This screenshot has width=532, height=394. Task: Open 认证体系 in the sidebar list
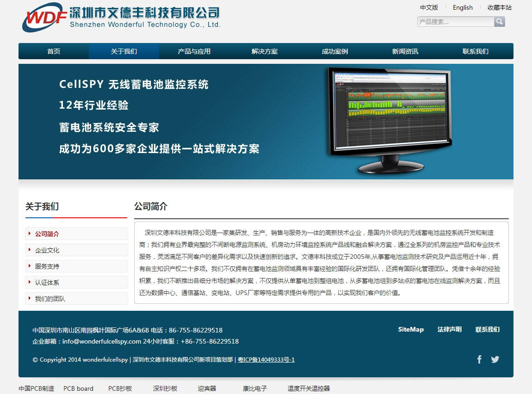coord(76,283)
